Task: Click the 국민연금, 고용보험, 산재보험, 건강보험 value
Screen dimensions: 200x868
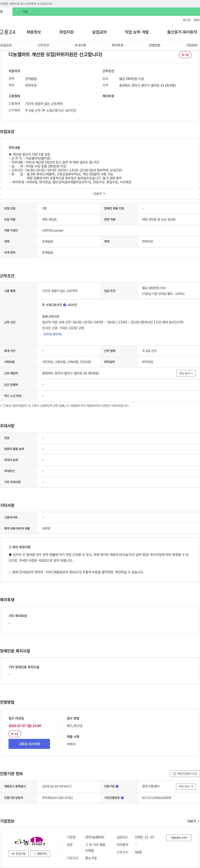Action: point(66,362)
